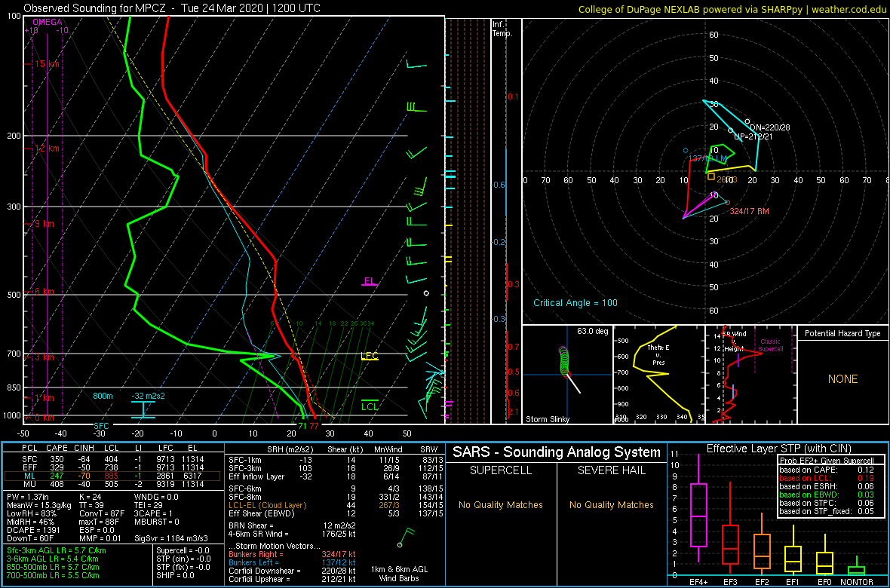Click the SEVERE HAIL column header

tap(612, 470)
